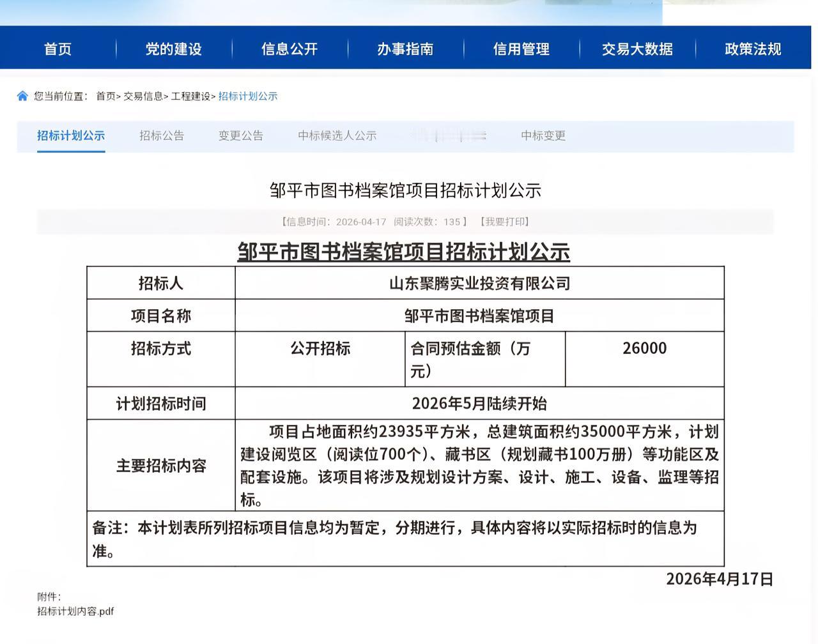This screenshot has width=818, height=644.
Task: Open the 首页 navigation menu
Action: (x=58, y=49)
